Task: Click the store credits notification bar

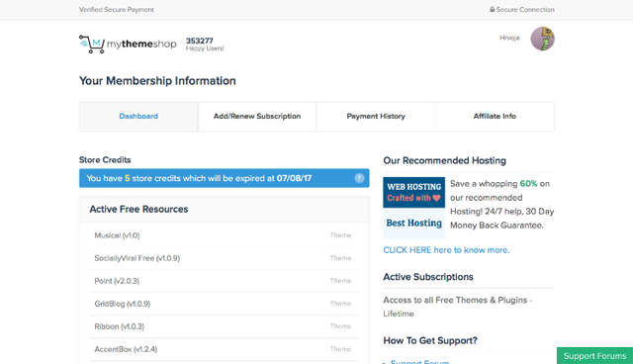Action: [225, 178]
